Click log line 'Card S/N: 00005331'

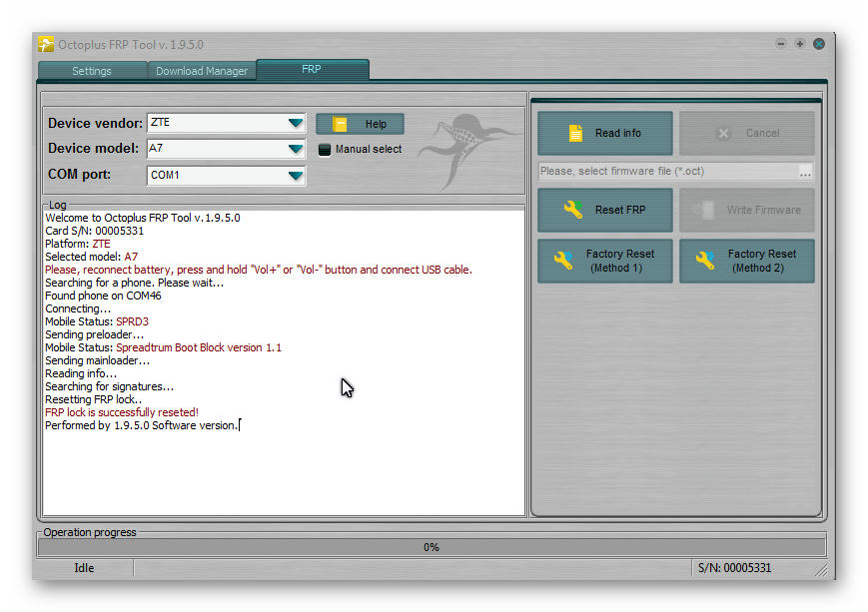click(94, 231)
